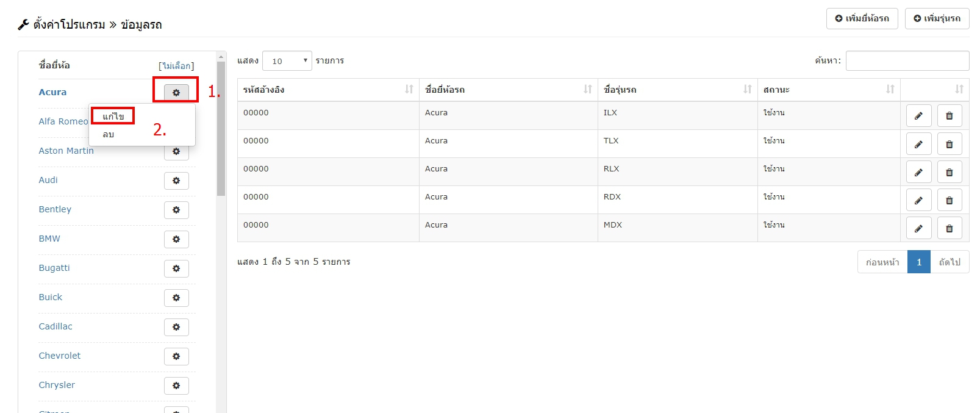Open the gear settings for Buick
The image size is (980, 413).
(176, 298)
